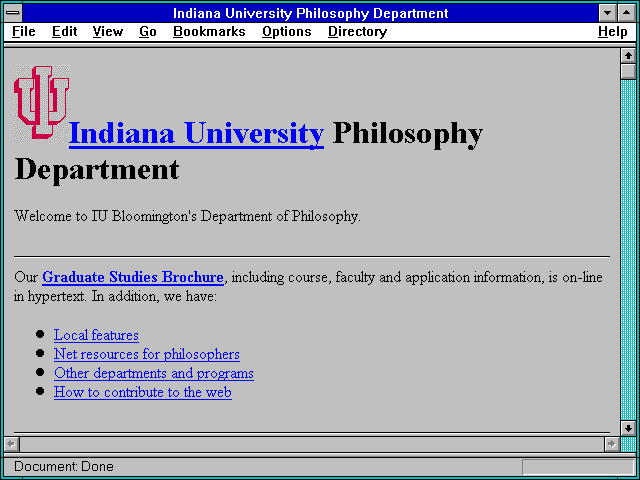Click the vertical scrollbar up arrow
This screenshot has width=640, height=480.
pyautogui.click(x=628, y=56)
